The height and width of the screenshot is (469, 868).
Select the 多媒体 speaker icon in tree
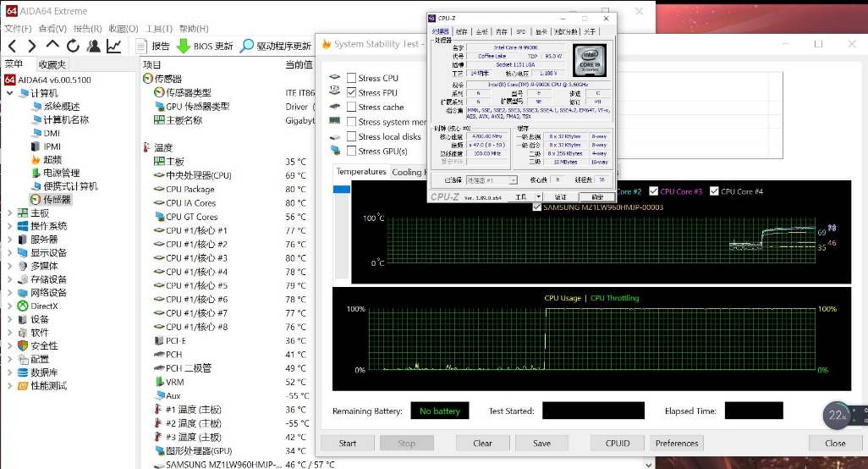pos(23,266)
